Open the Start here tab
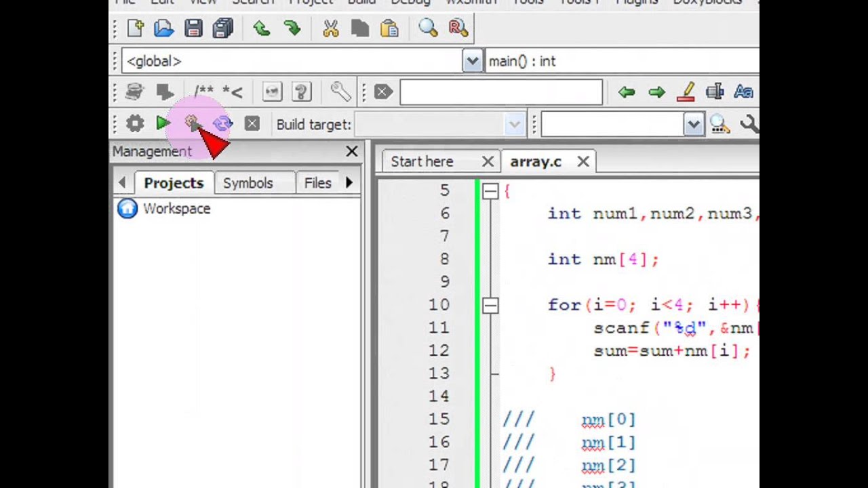Image resolution: width=868 pixels, height=488 pixels. point(422,161)
